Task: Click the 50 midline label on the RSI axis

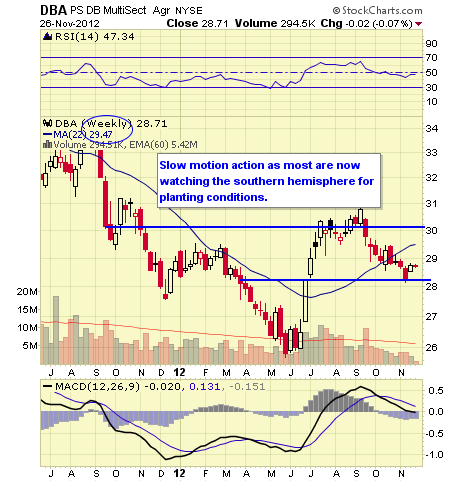Action: 431,72
